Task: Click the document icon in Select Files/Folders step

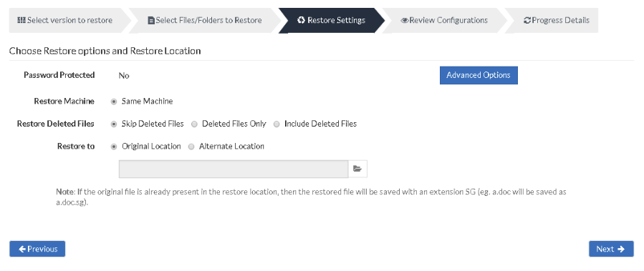Action: [x=151, y=21]
